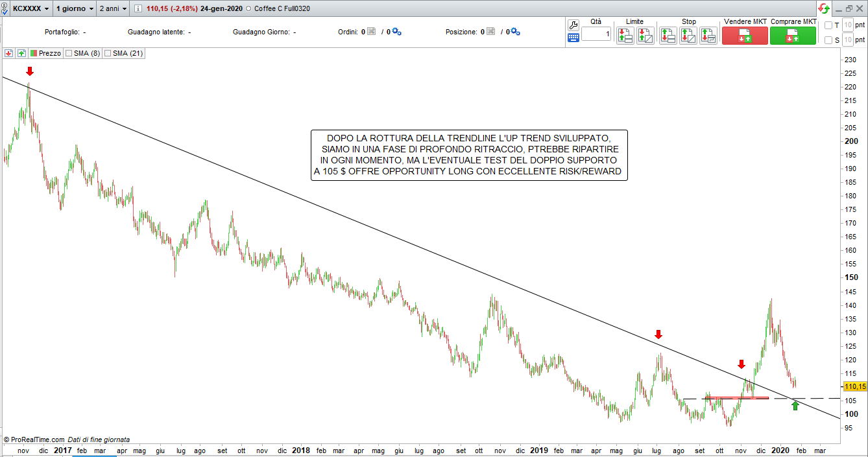Enable the SMA (21) checkbox
Screen dimensions: 868x457
(x=108, y=53)
